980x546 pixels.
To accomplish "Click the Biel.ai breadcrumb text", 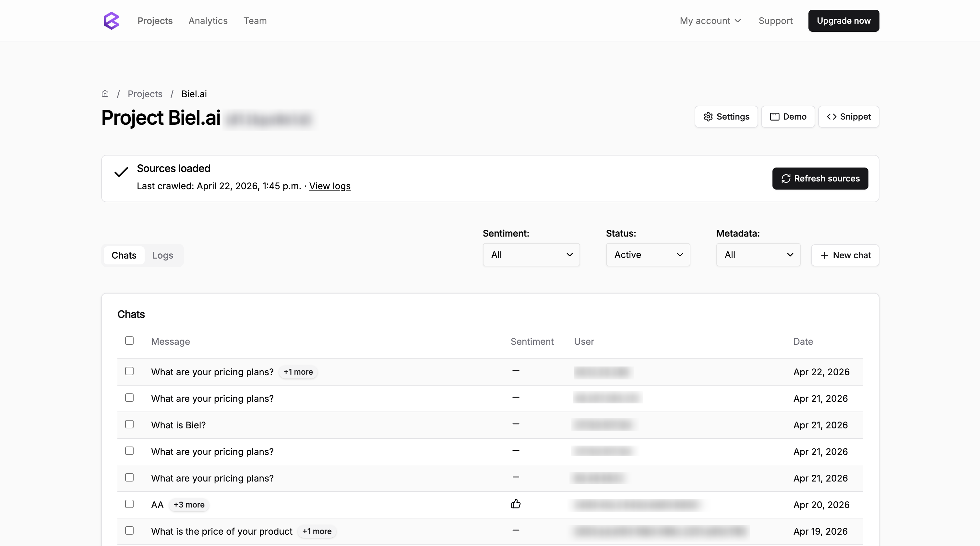I will coord(194,94).
